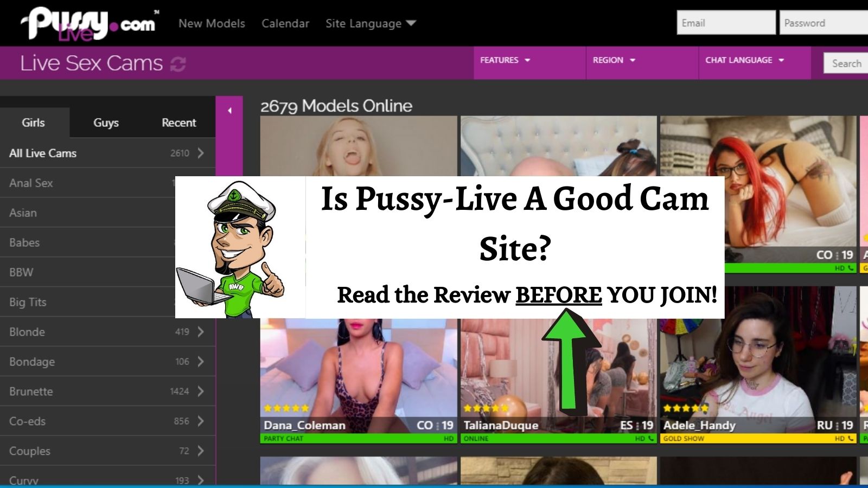Open the Chat Language dropdown
868x488 pixels.
tap(744, 60)
